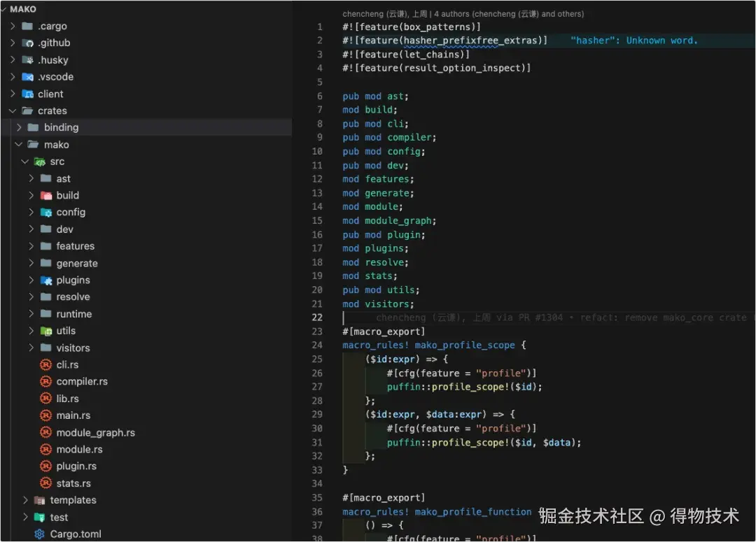Expand the .cargo folder chevron
This screenshot has height=542, width=756.
click(13, 26)
